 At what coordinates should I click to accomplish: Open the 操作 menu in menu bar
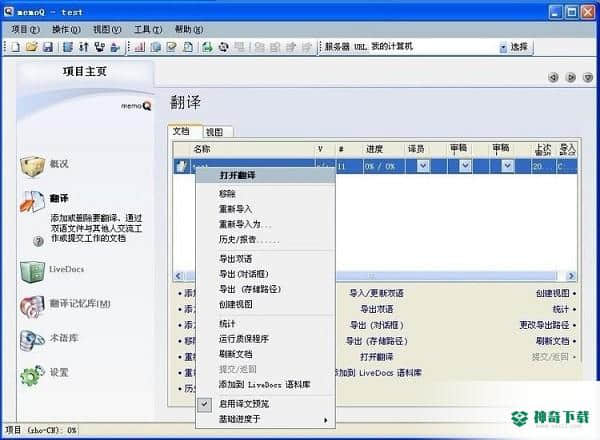point(66,29)
